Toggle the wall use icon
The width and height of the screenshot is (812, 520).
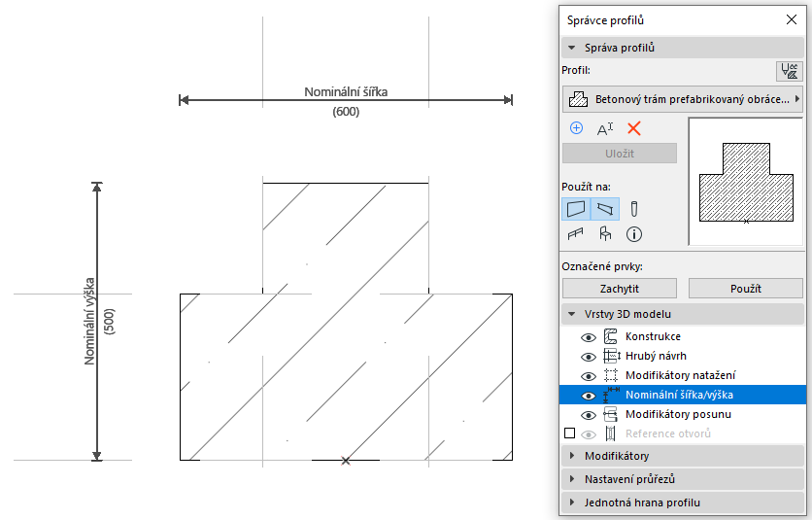[576, 209]
